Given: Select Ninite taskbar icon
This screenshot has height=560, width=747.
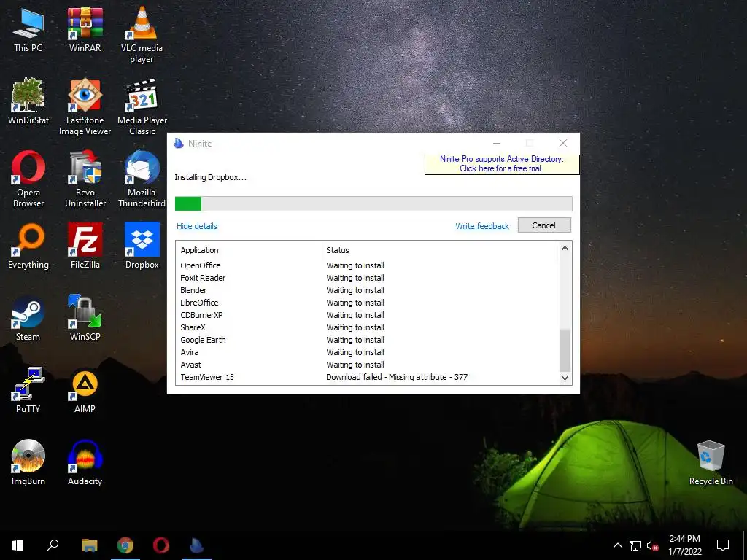Looking at the screenshot, I should (x=197, y=545).
